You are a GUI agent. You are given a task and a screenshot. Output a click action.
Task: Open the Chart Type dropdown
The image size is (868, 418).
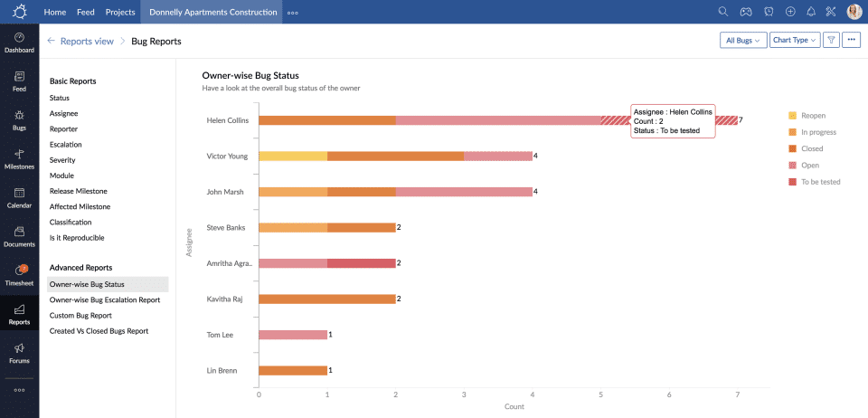click(795, 40)
